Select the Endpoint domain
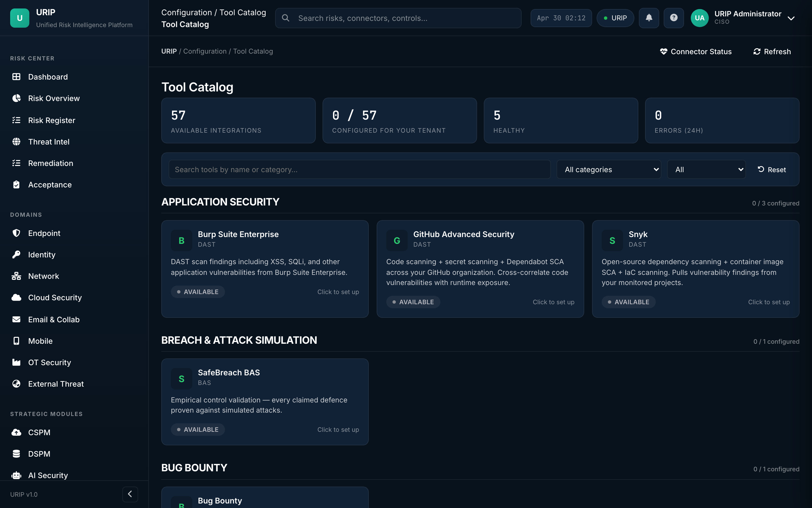 (74, 233)
